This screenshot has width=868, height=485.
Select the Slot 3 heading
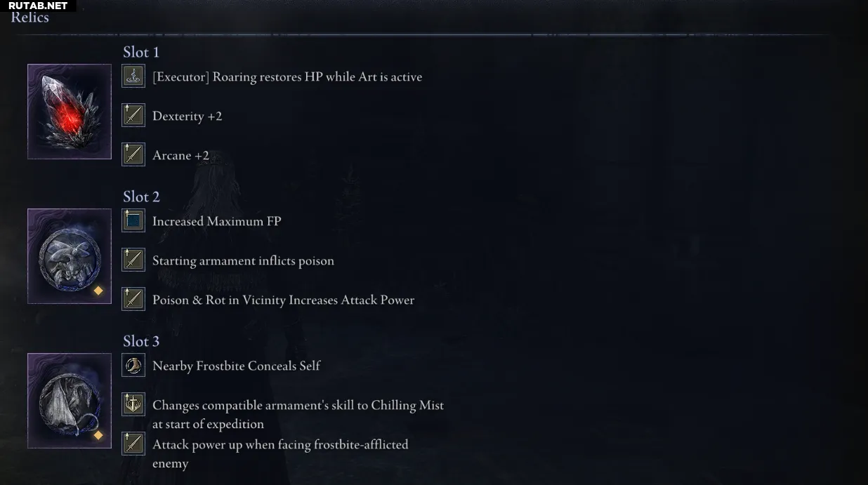pos(141,341)
